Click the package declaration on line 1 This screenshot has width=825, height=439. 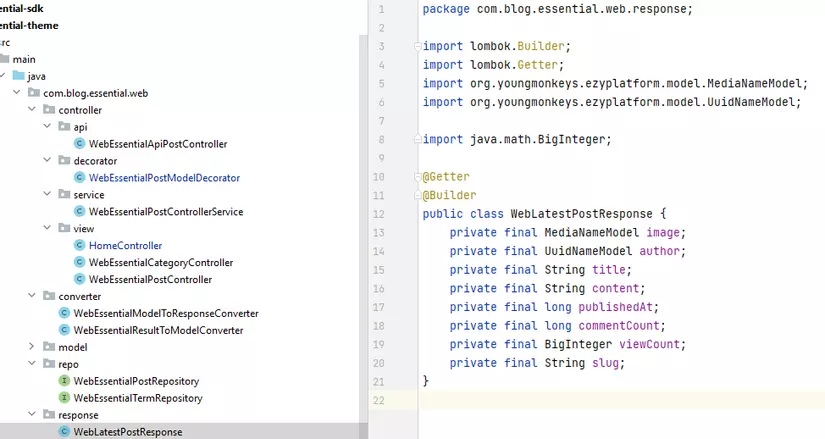click(558, 9)
